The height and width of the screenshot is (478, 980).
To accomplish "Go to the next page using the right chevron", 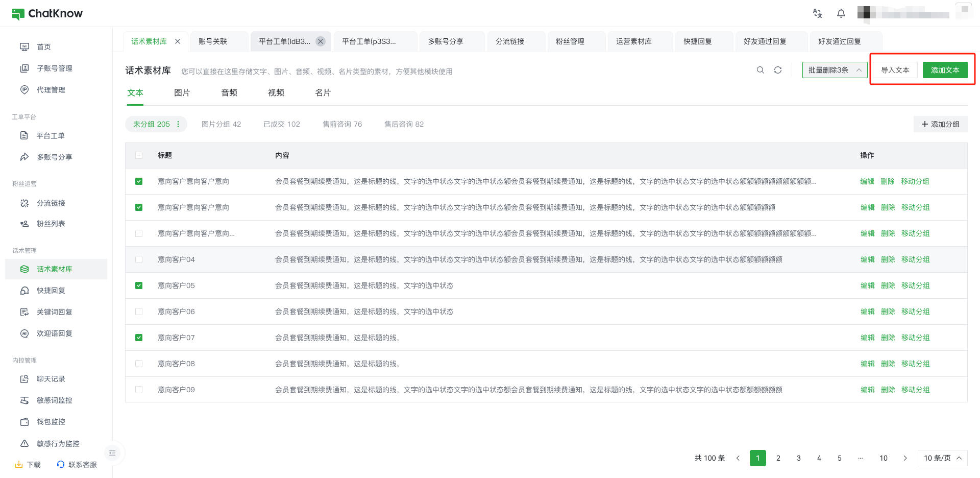I will point(905,458).
